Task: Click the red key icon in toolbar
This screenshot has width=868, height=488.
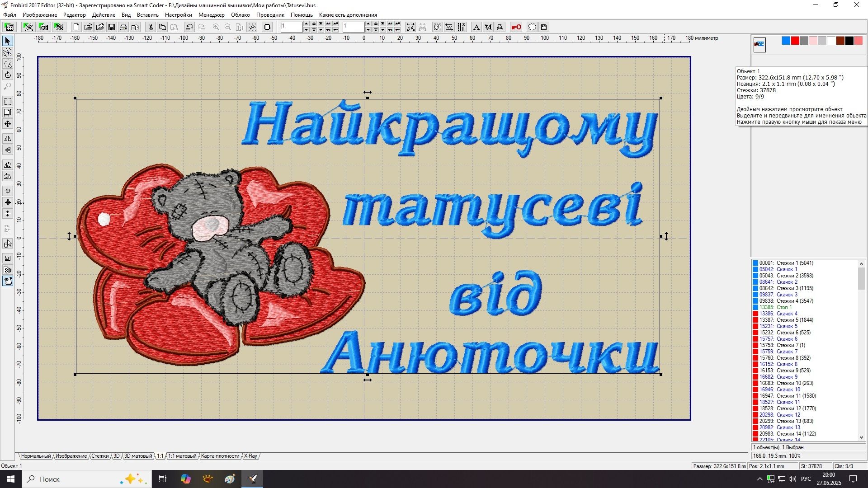Action: click(516, 27)
